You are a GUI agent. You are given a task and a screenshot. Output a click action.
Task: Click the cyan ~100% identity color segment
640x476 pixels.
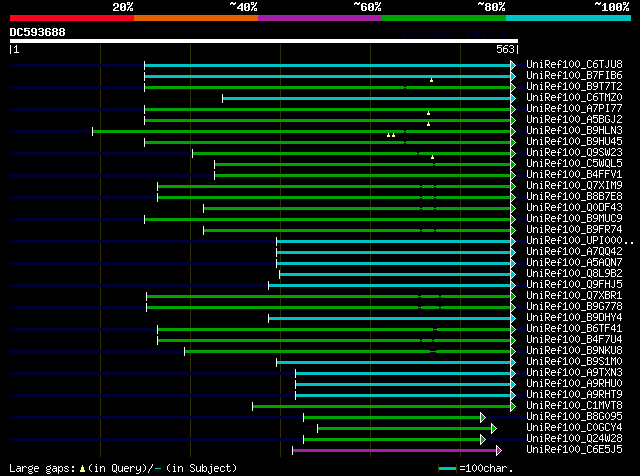pyautogui.click(x=568, y=18)
